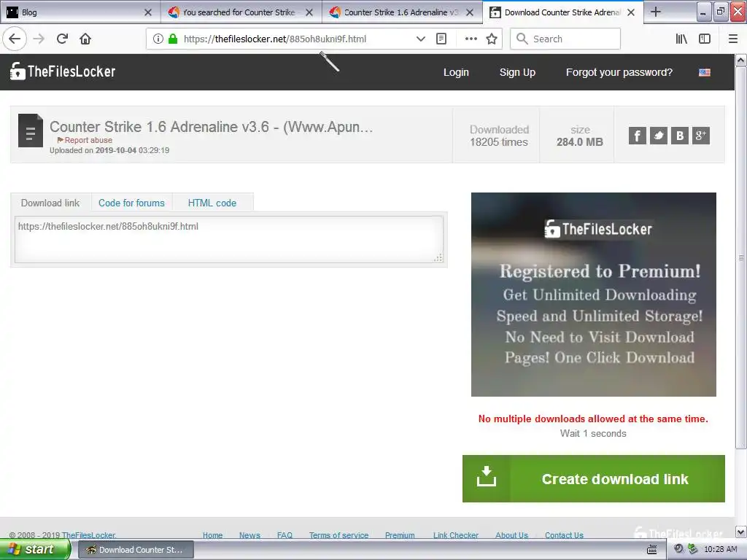Toggle the sidebar view icon
This screenshot has height=560, width=747.
[705, 39]
